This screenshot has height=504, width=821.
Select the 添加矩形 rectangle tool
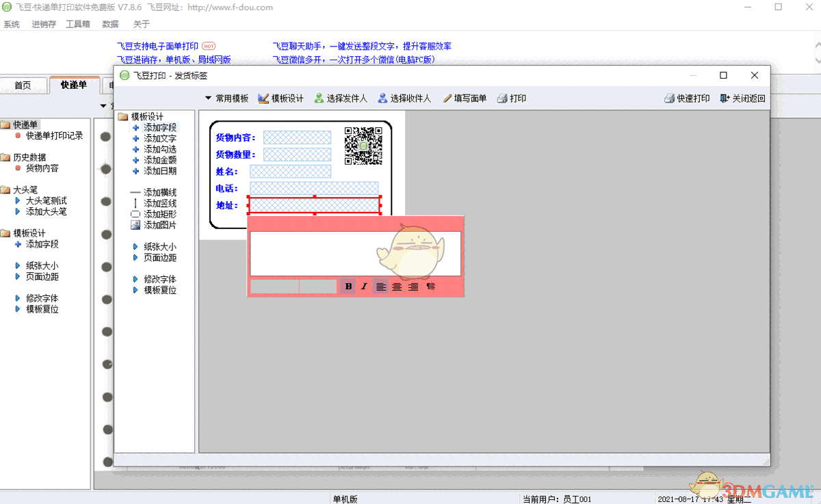pyautogui.click(x=159, y=213)
